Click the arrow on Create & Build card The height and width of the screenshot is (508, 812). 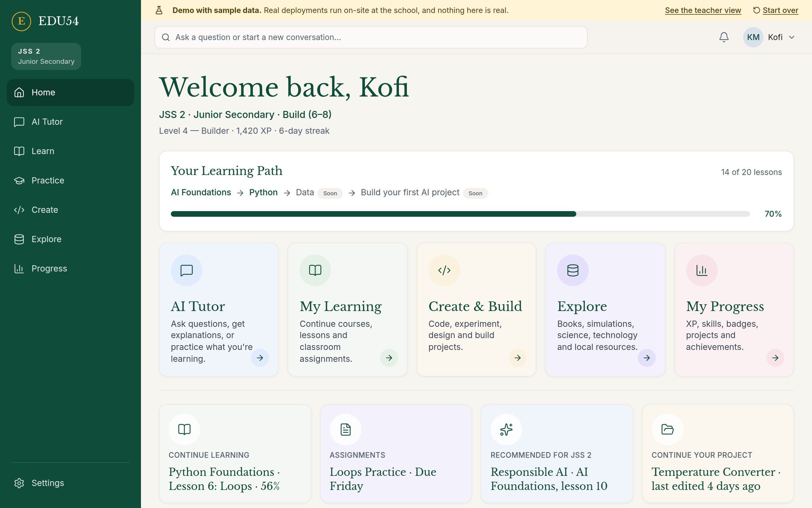coord(517,358)
